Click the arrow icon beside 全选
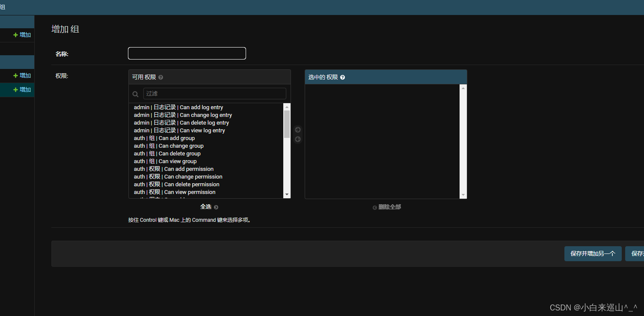The width and height of the screenshot is (644, 316). click(216, 207)
